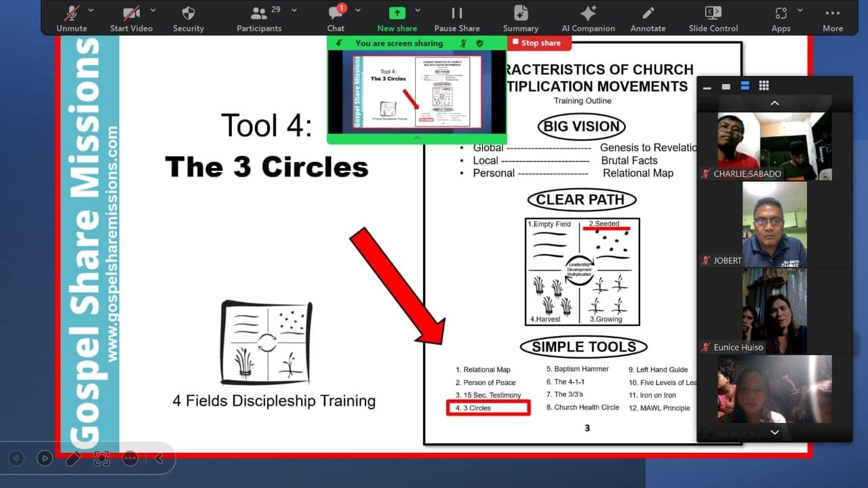Screen dimensions: 868x488
Task: Click '5. Baptism Hammer' list item
Action: pos(578,369)
